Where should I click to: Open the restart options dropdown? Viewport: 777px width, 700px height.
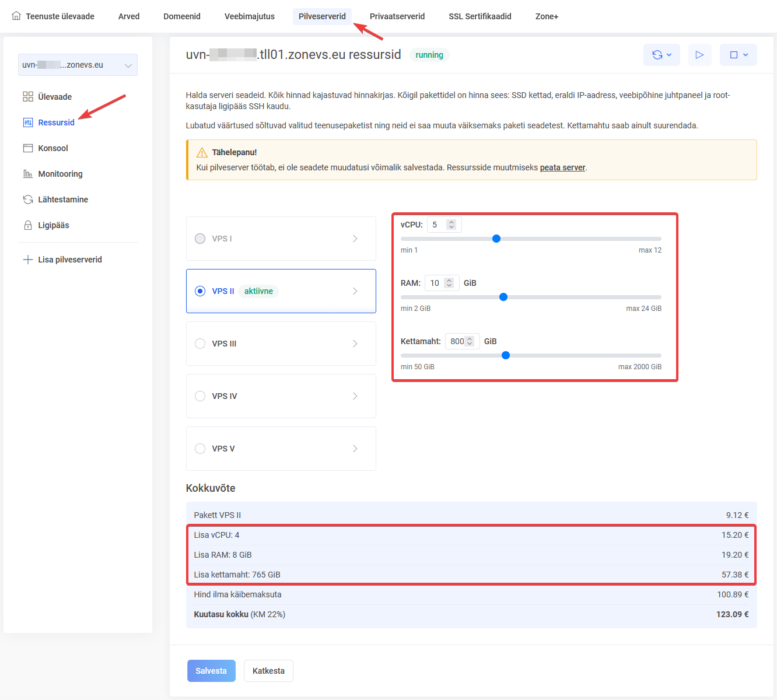[x=661, y=55]
